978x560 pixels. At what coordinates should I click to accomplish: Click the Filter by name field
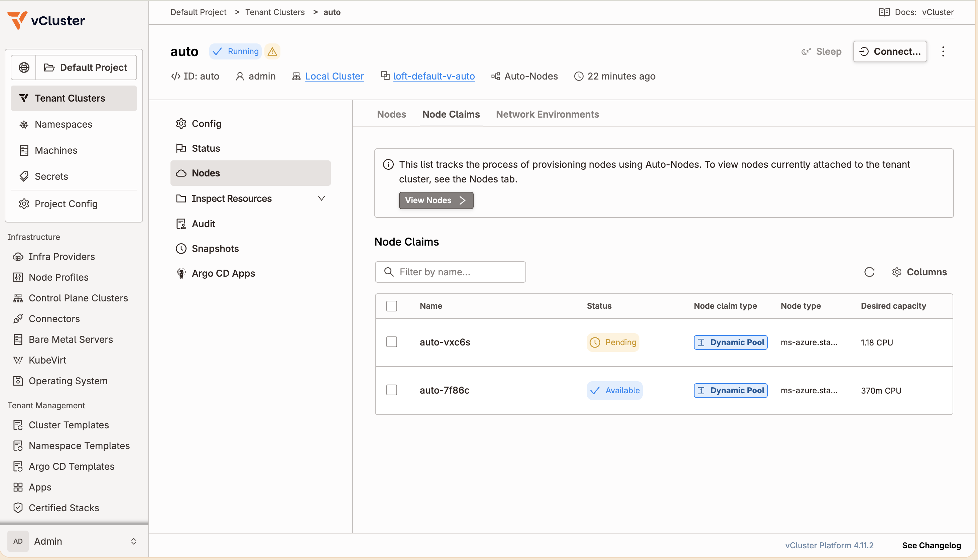[450, 272]
